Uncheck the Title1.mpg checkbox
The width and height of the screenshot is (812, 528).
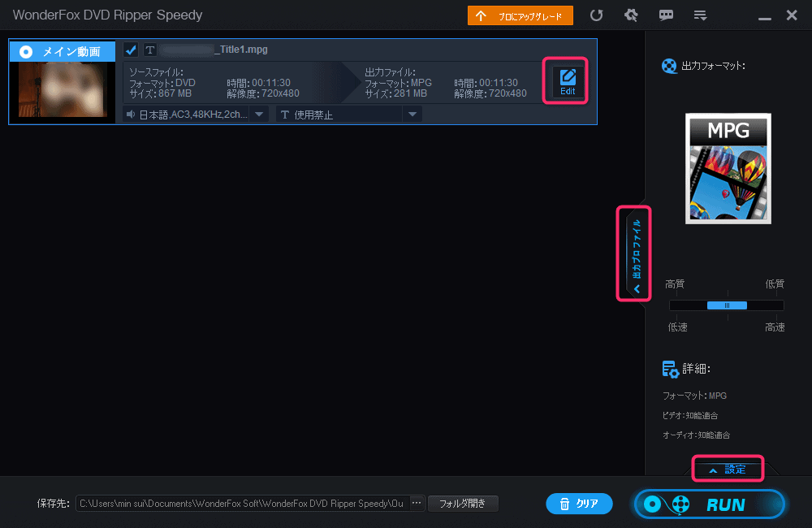(x=131, y=50)
